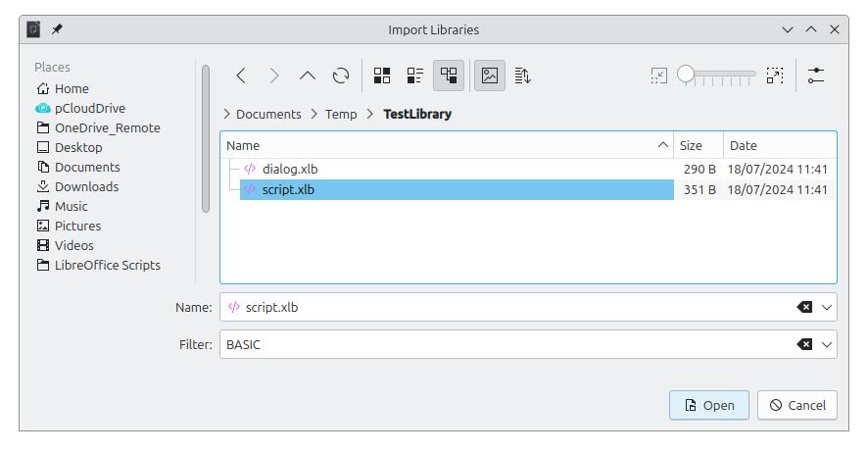Expand the chevron before TestLibrary breadcrumb
This screenshot has height=454, width=868.
tap(370, 114)
